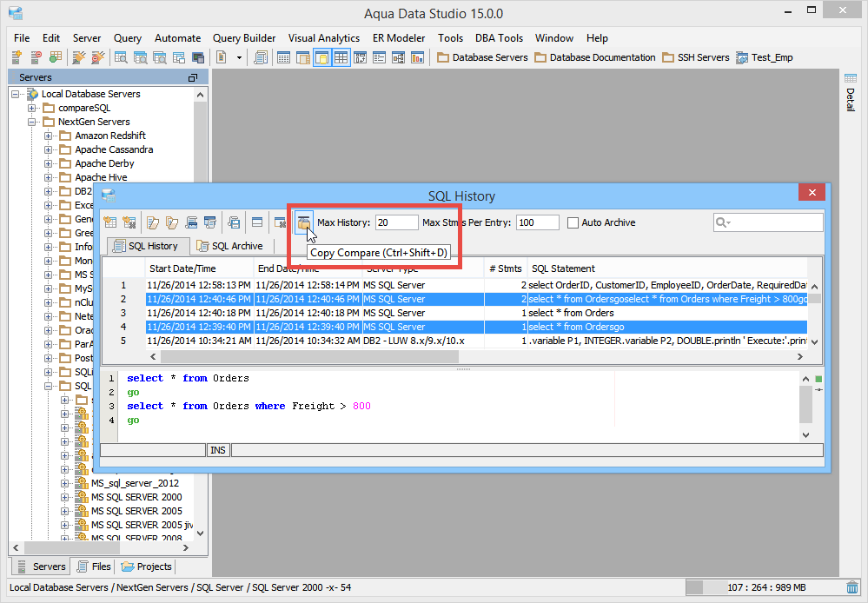Click the tagged-table icon with X in SQL History toolbar
The image size is (868, 603).
(129, 222)
